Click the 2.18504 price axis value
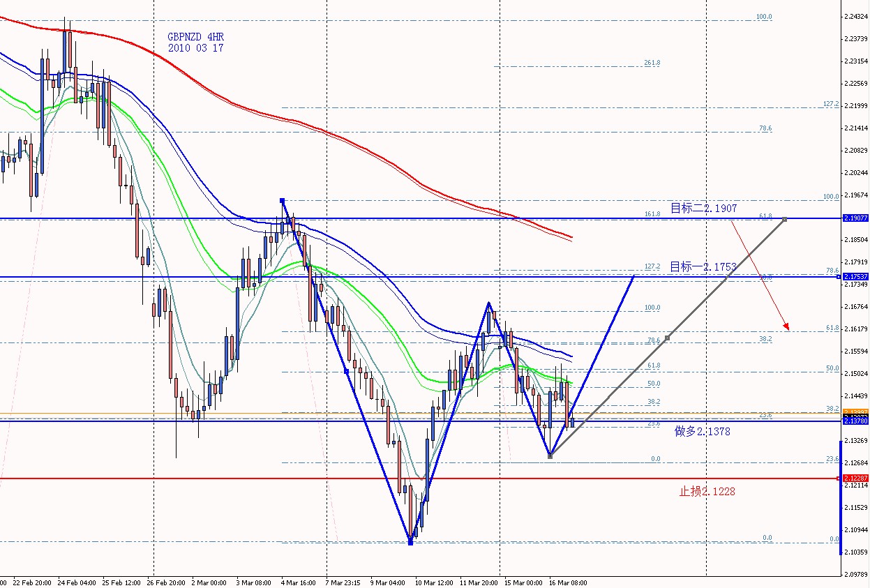The width and height of the screenshot is (870, 588). [855, 239]
